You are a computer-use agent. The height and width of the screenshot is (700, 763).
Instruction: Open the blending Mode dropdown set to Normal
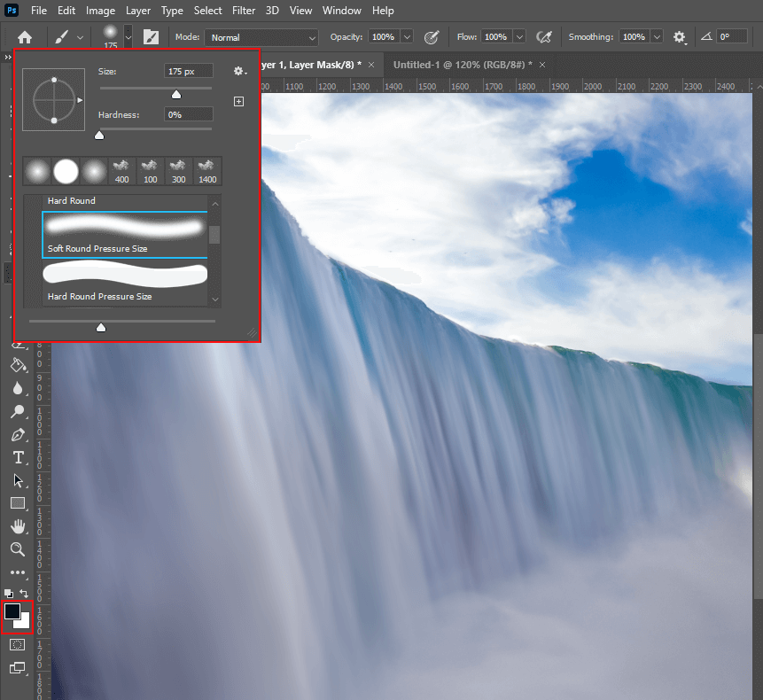[261, 37]
